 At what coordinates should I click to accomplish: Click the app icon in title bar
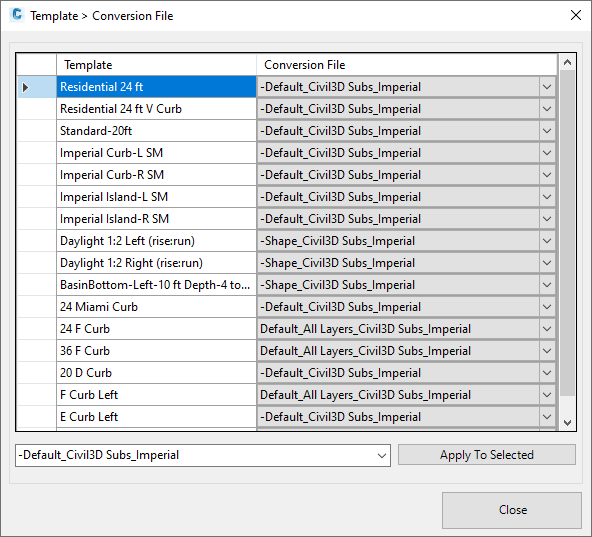tap(17, 15)
